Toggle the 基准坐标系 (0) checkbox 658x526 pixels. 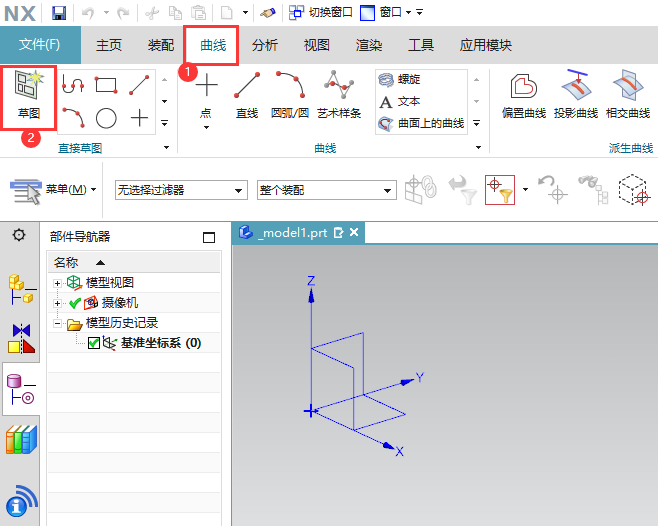click(94, 343)
